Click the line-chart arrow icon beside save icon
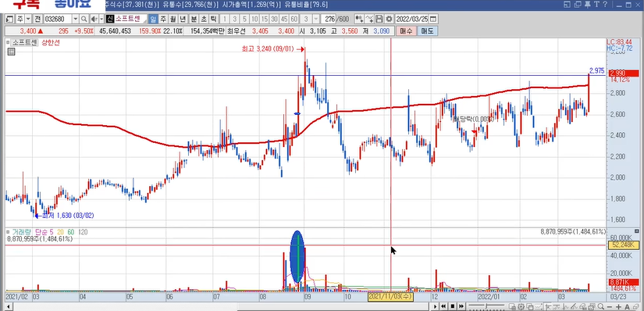The height and width of the screenshot is (311, 644). pos(369,19)
